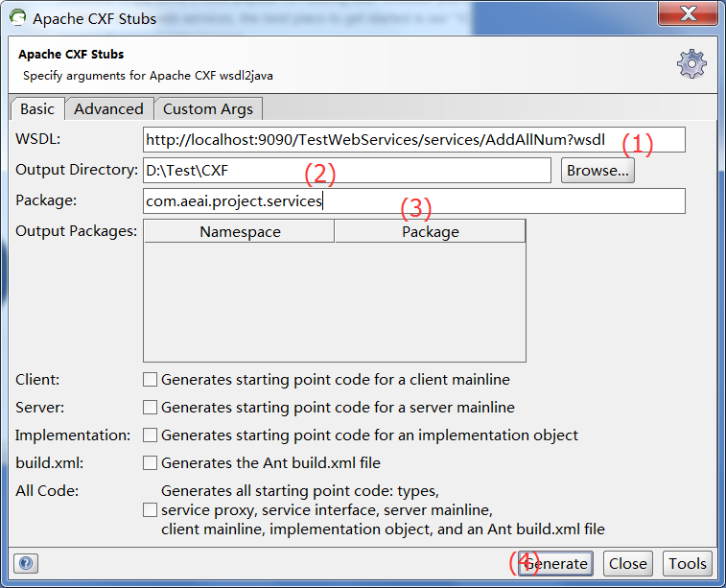726x588 pixels.
Task: Tick the Implementation object code checkbox
Action: click(x=150, y=435)
